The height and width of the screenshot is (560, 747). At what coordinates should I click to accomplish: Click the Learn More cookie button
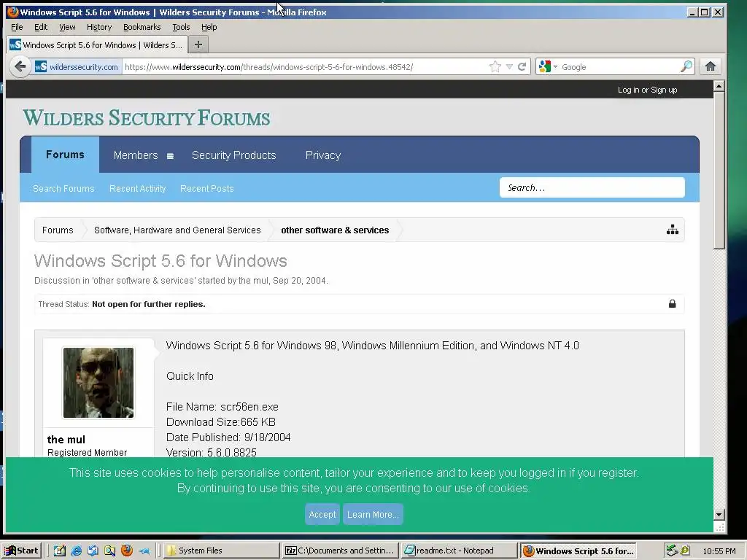pos(373,514)
